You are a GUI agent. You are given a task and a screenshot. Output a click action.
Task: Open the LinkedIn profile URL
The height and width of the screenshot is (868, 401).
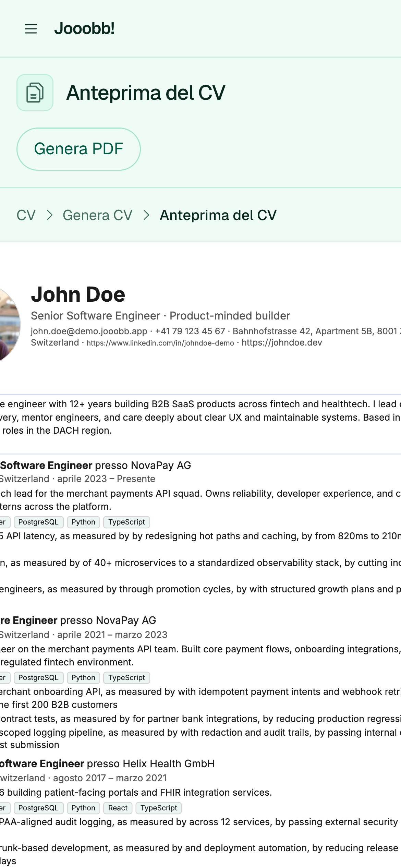tap(160, 343)
